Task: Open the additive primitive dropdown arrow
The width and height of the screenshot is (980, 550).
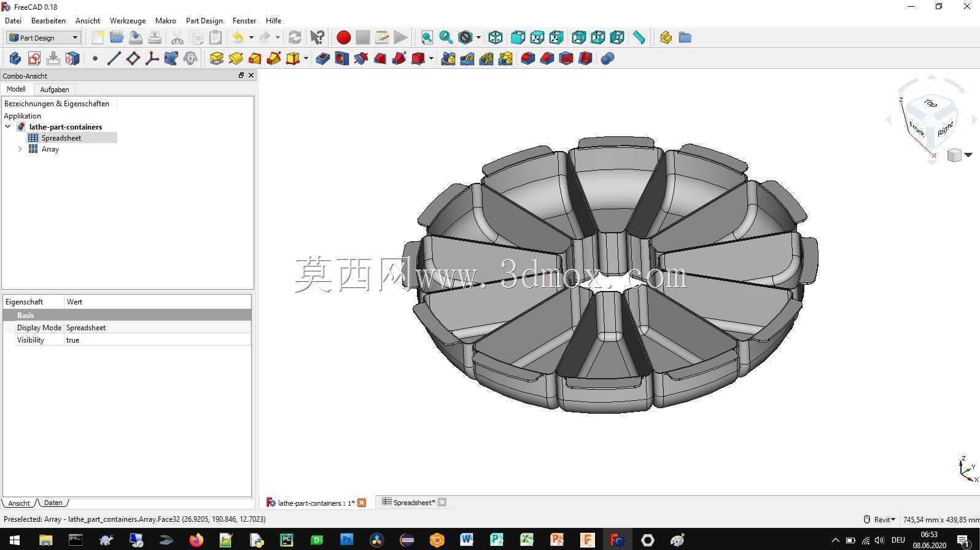Action: point(306,58)
